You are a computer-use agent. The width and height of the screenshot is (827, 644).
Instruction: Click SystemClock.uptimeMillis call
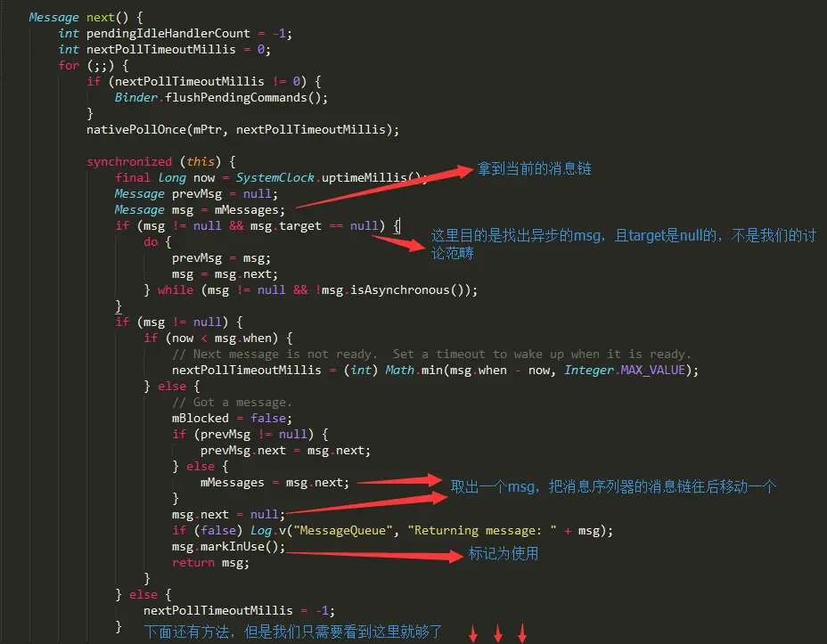pos(328,177)
